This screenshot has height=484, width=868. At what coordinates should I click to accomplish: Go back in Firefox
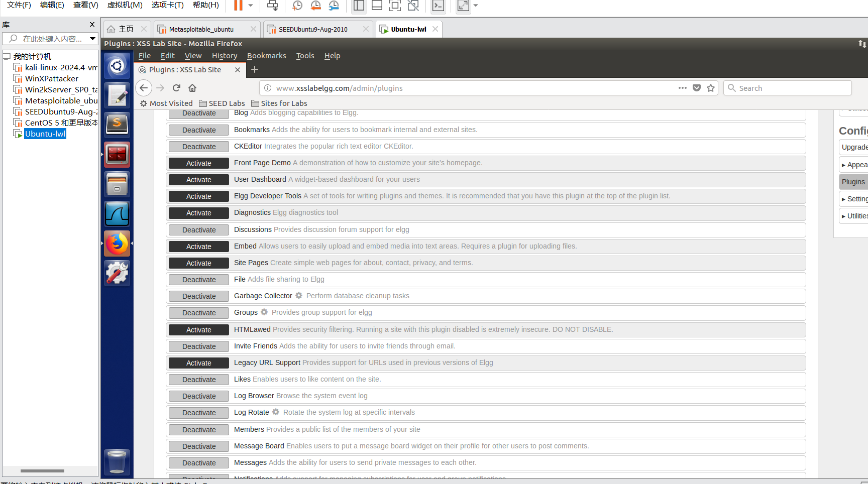(x=144, y=88)
